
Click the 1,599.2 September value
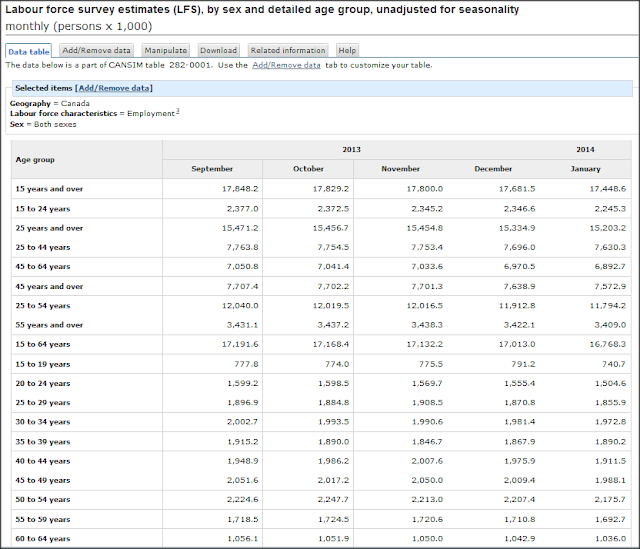(x=242, y=383)
